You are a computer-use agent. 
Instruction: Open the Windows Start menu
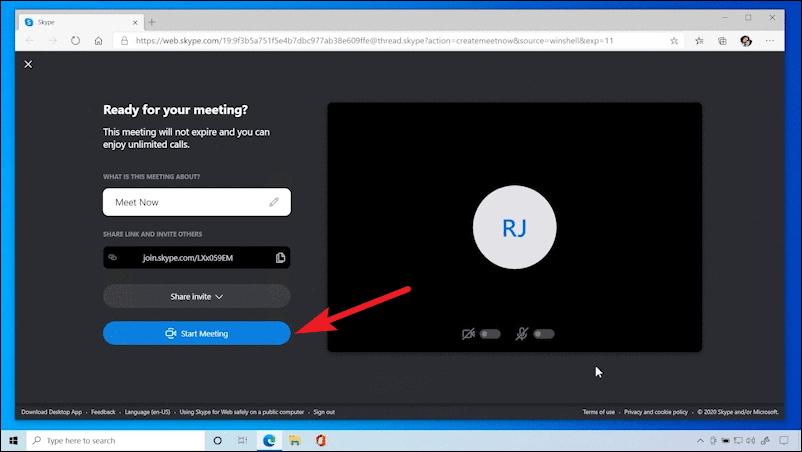[x=13, y=441]
